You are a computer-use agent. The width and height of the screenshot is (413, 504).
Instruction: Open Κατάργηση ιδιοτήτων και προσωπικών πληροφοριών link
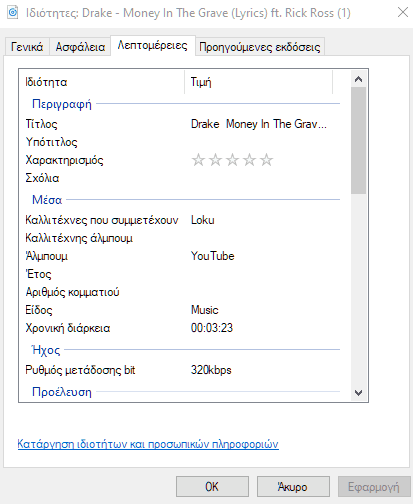click(x=148, y=444)
